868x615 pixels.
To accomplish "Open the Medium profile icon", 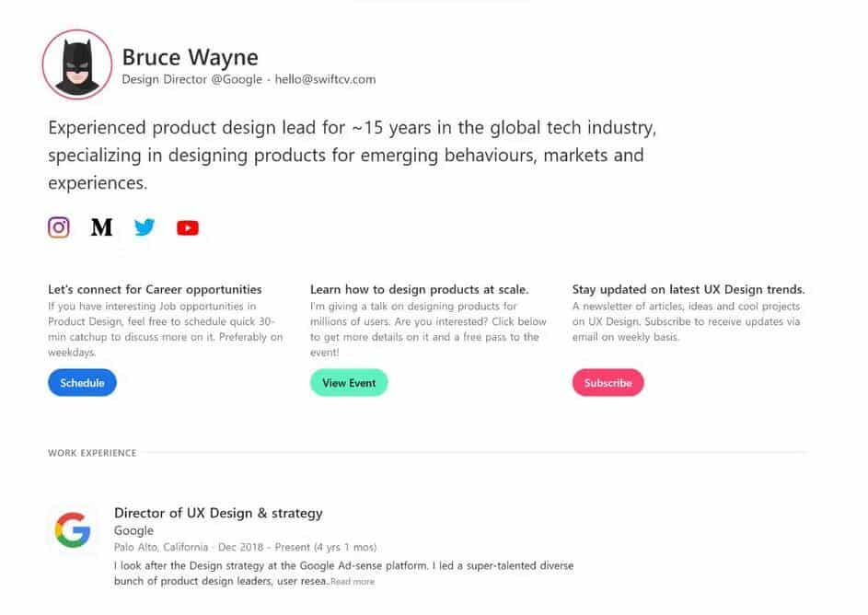I will click(x=101, y=227).
